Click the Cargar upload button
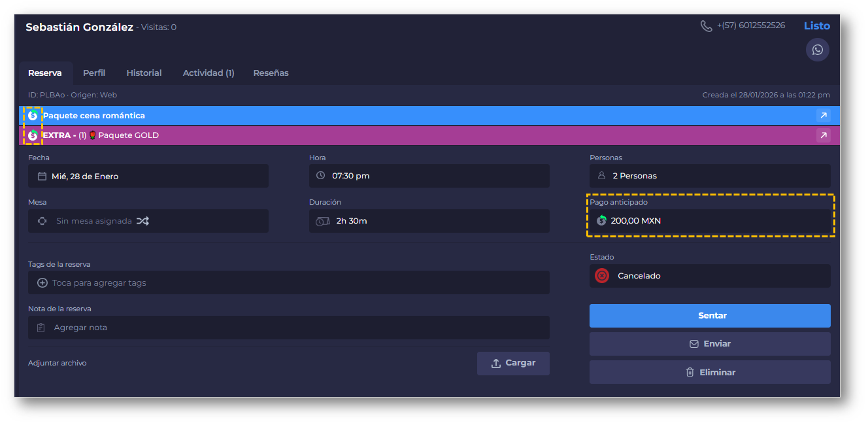Image resolution: width=868 pixels, height=425 pixels. coord(513,364)
